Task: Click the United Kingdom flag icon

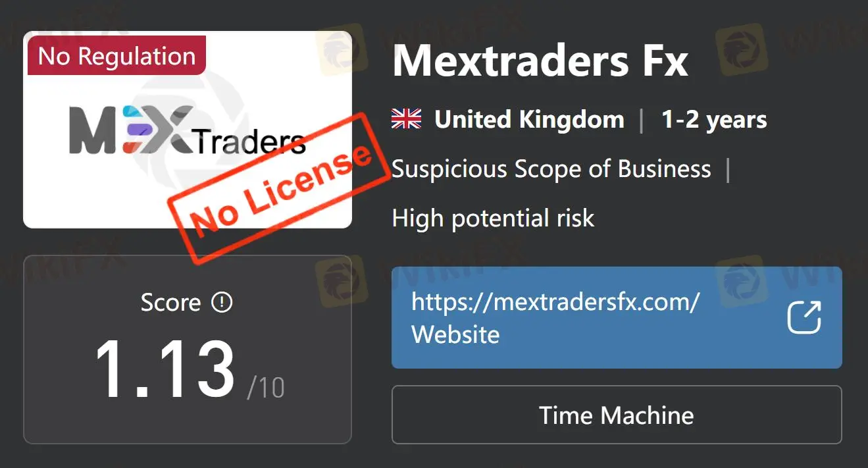Action: tap(406, 119)
